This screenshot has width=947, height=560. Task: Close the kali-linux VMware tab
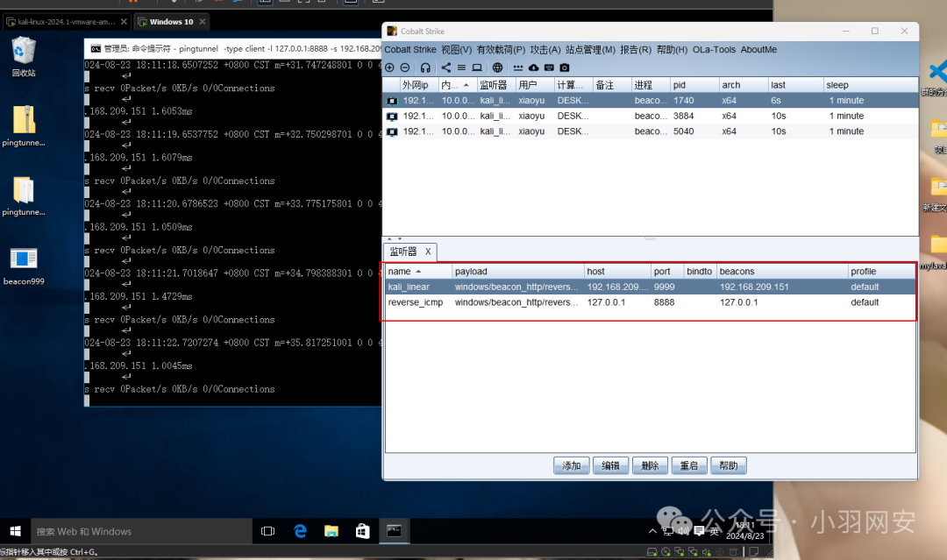tap(124, 22)
